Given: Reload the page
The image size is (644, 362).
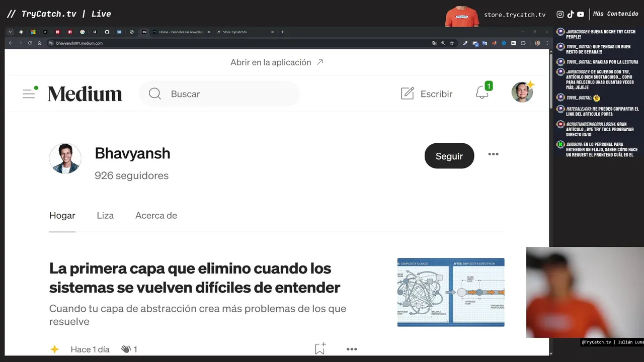Looking at the screenshot, I should (30, 43).
